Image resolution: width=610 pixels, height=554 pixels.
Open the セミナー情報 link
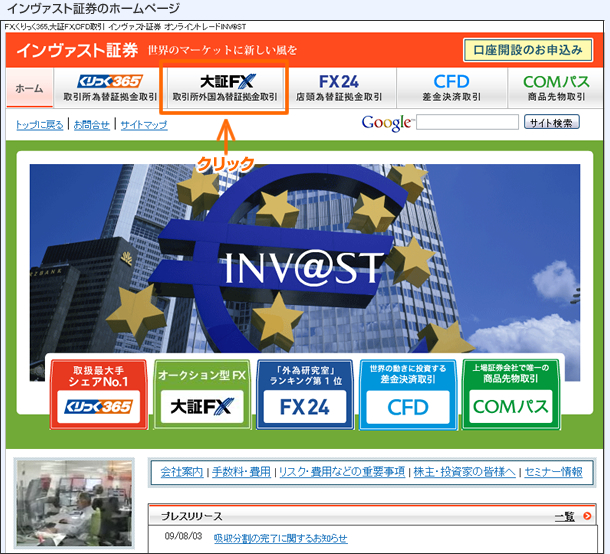(x=553, y=472)
